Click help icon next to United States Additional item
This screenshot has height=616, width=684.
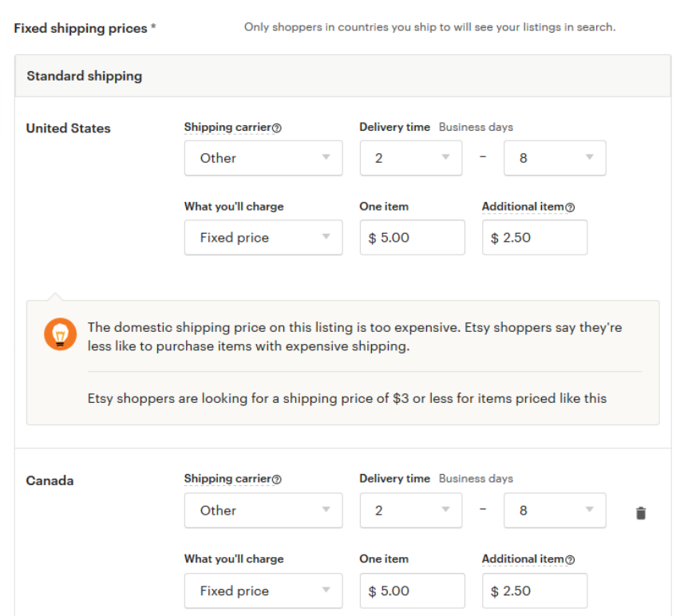tap(570, 207)
